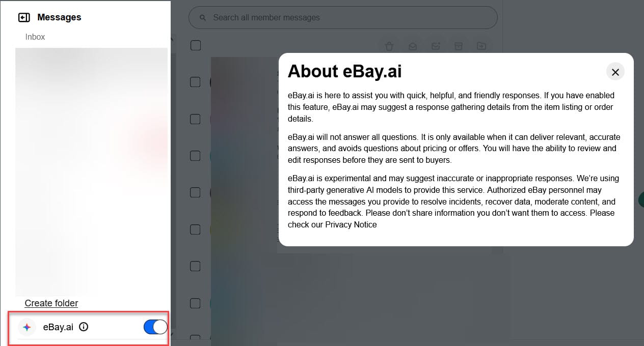Click the eBay.ai colorful sparkle icon
Image resolution: width=644 pixels, height=346 pixels.
tap(27, 327)
